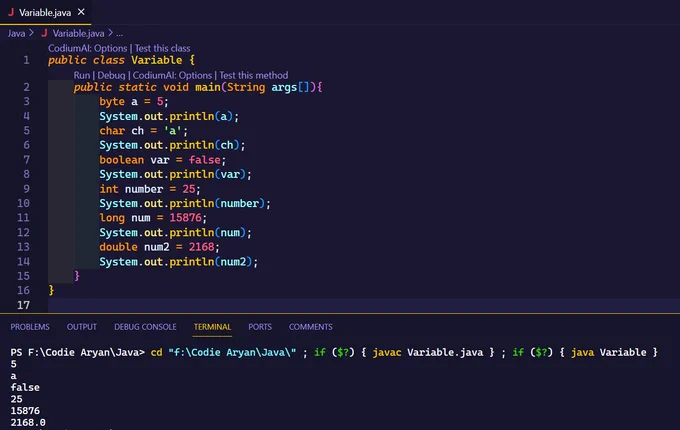Open the PORTS panel tab
The image size is (680, 430).
pos(260,327)
